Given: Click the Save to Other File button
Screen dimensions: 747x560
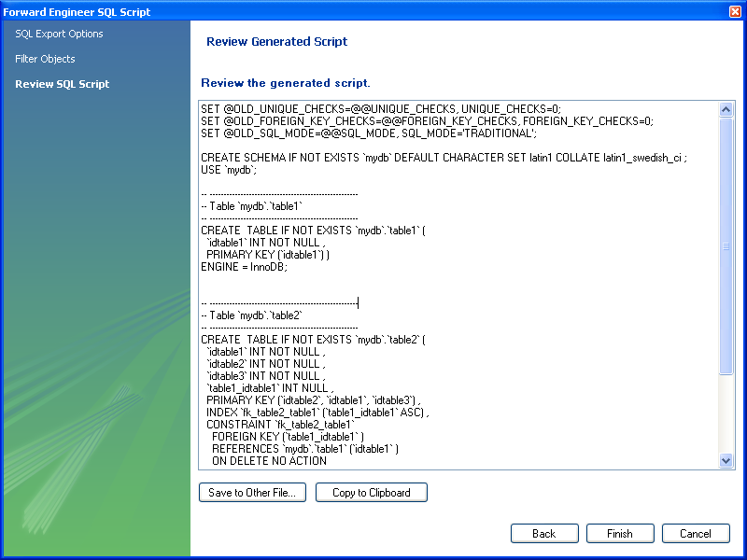Looking at the screenshot, I should [252, 492].
